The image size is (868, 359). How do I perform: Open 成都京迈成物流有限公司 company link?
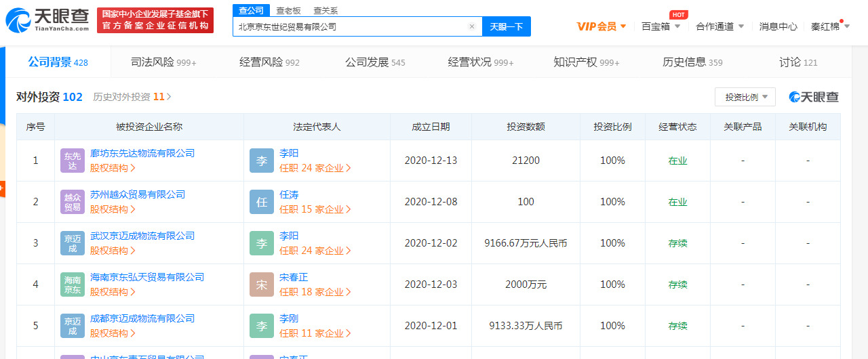(142, 318)
